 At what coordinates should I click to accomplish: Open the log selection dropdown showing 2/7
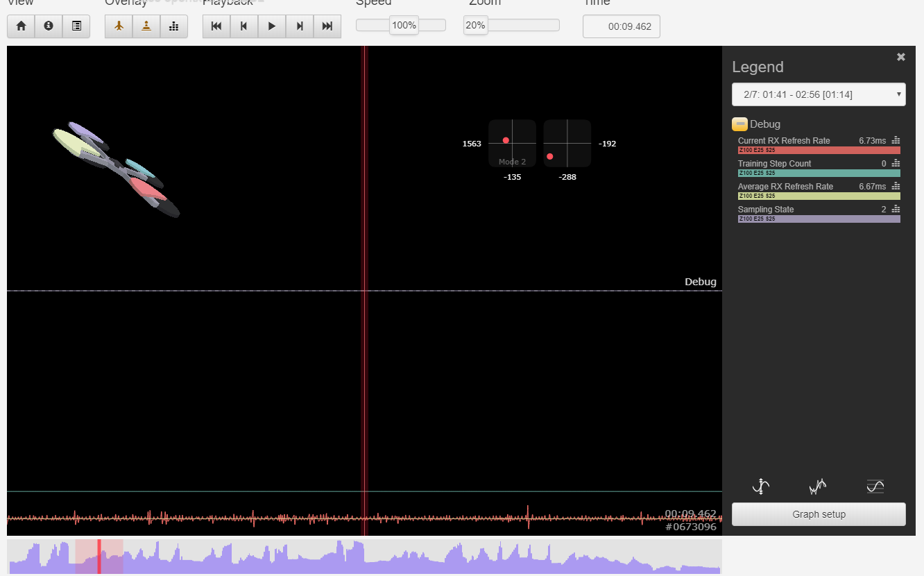coord(819,94)
